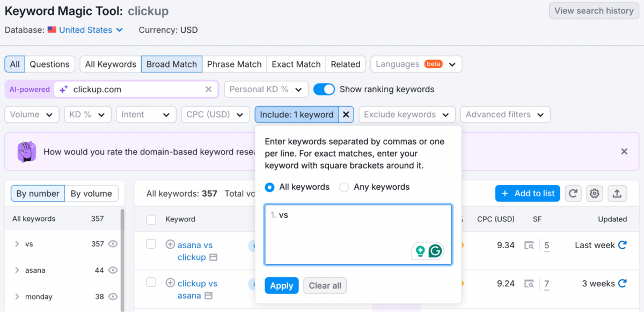Remove the Include keyword filter

(x=346, y=114)
